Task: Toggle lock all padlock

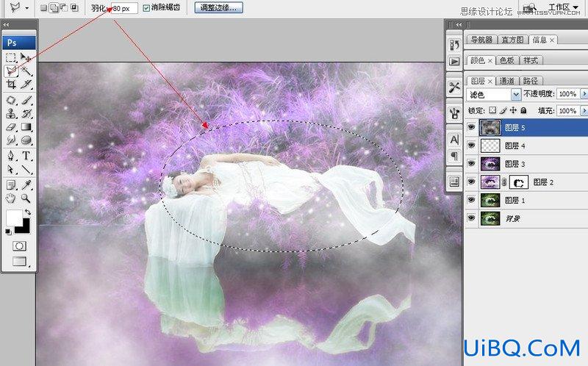Action: tap(523, 110)
